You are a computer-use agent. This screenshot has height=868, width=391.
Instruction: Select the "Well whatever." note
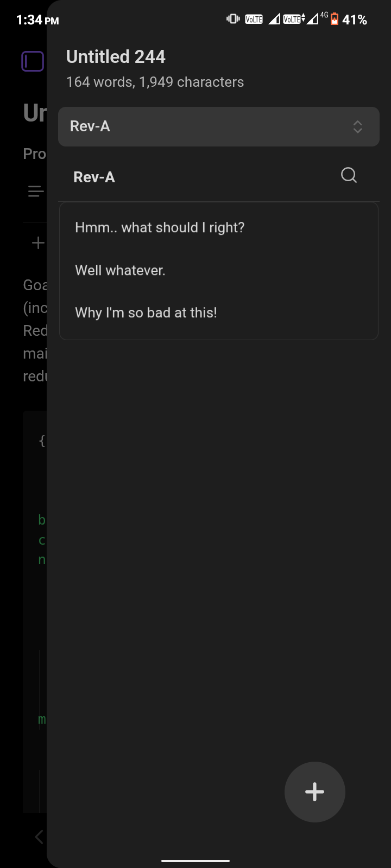click(x=120, y=270)
